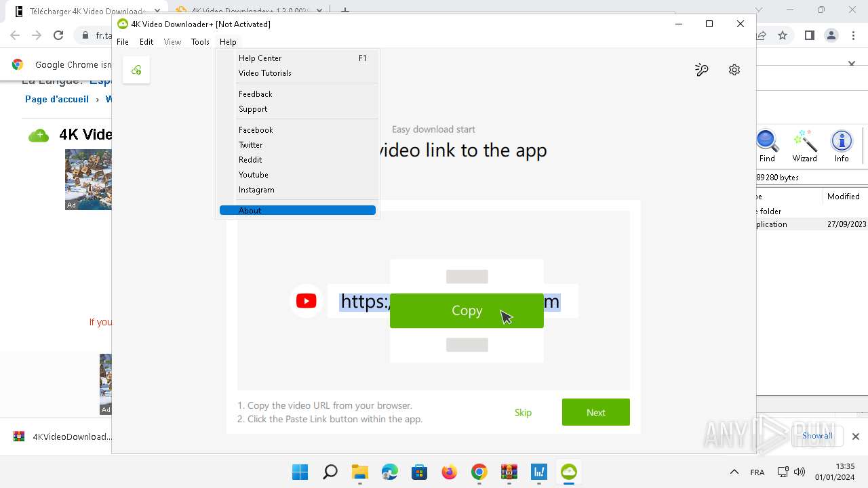Click the green Copy button
868x488 pixels.
(x=467, y=310)
